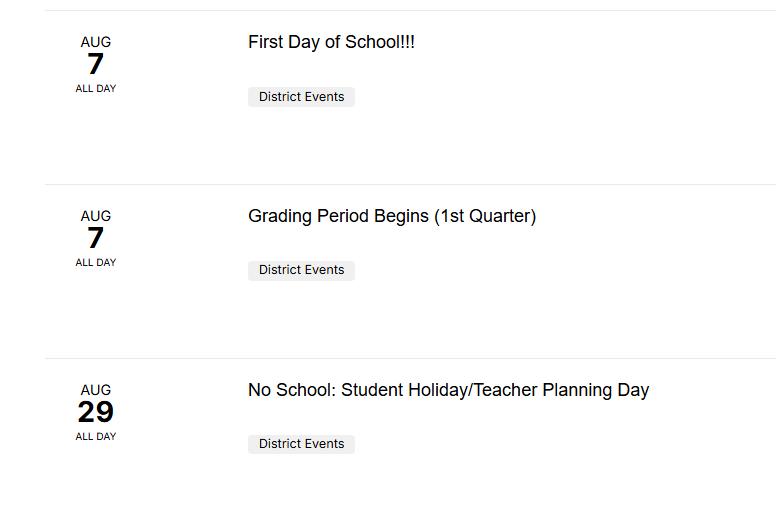Click the day number 29
This screenshot has height=519, width=776.
coord(96,412)
